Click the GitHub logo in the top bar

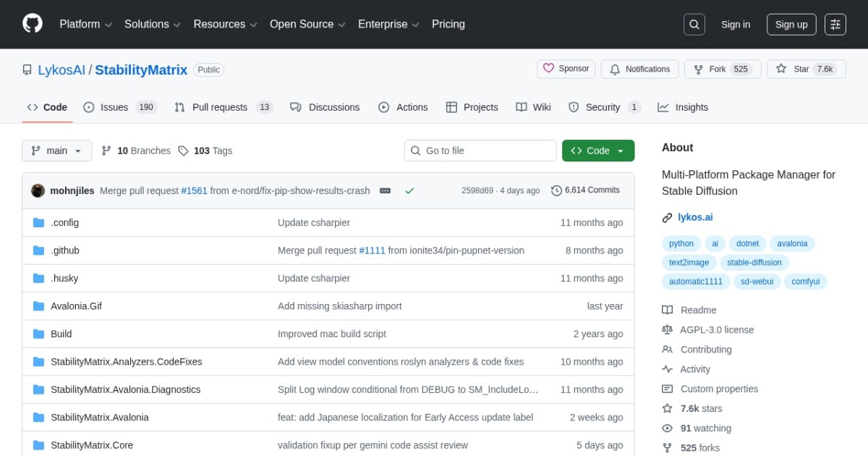(x=32, y=22)
